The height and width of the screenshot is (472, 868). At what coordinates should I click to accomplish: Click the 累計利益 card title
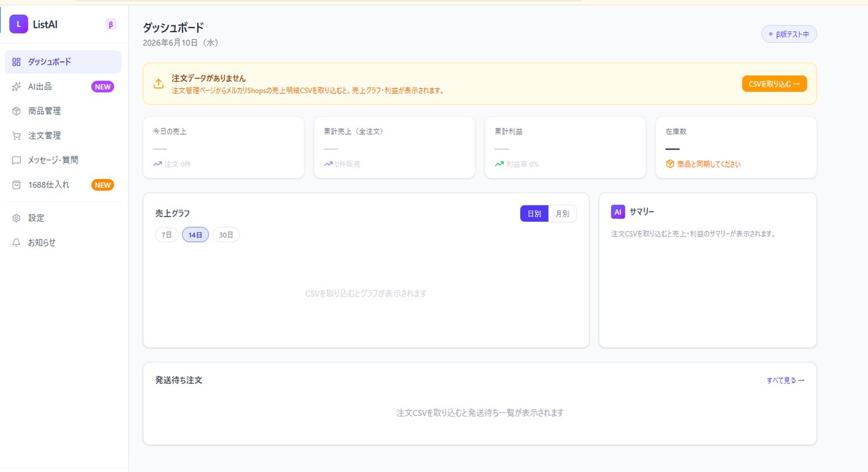[509, 132]
